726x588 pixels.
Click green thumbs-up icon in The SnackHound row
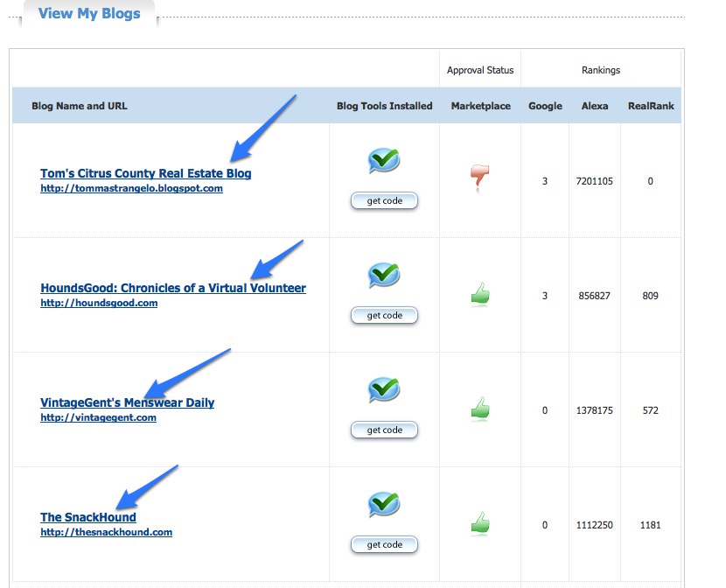480,523
